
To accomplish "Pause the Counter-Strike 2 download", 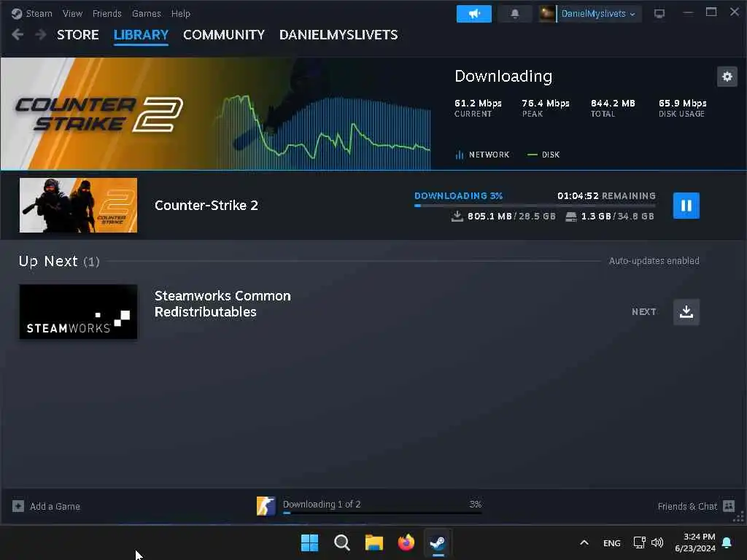I will point(686,205).
